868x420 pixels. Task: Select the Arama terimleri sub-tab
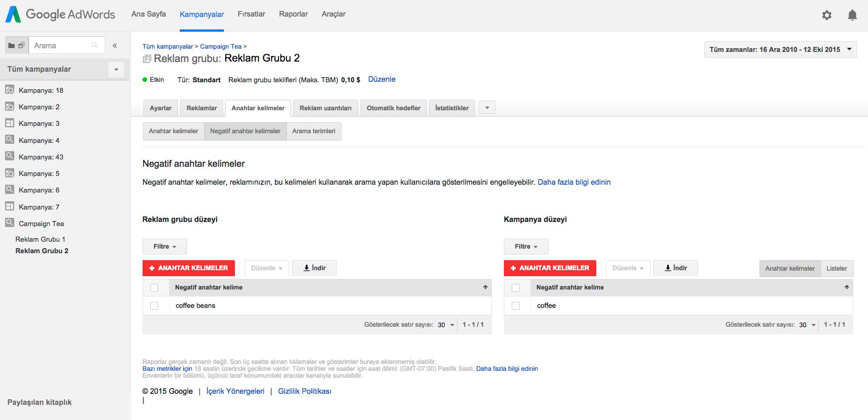[314, 131]
